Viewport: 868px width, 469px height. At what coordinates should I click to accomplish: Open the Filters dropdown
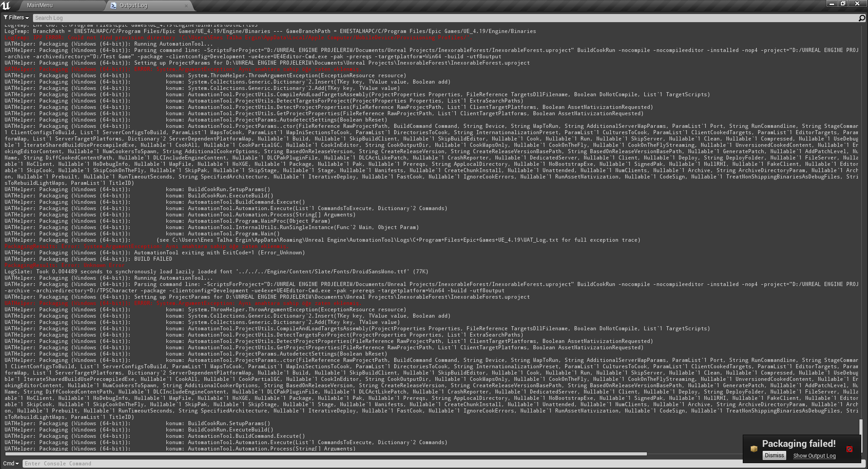click(x=16, y=18)
